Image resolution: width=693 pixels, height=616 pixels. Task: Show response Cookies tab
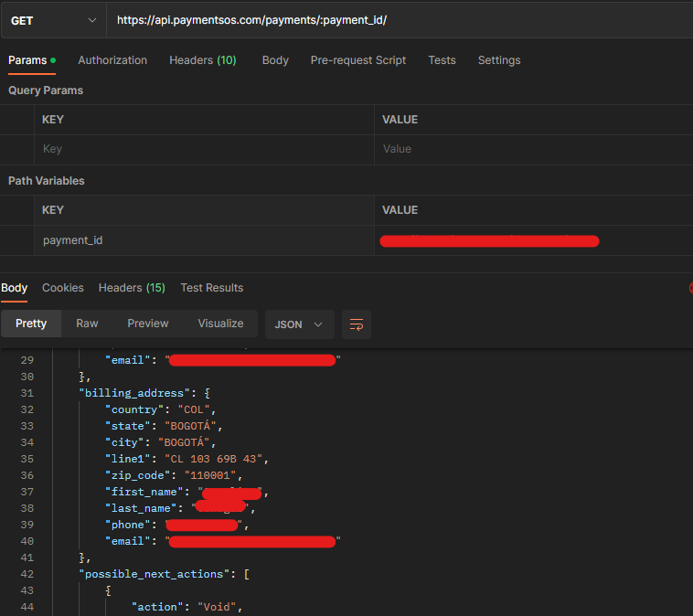[63, 288]
